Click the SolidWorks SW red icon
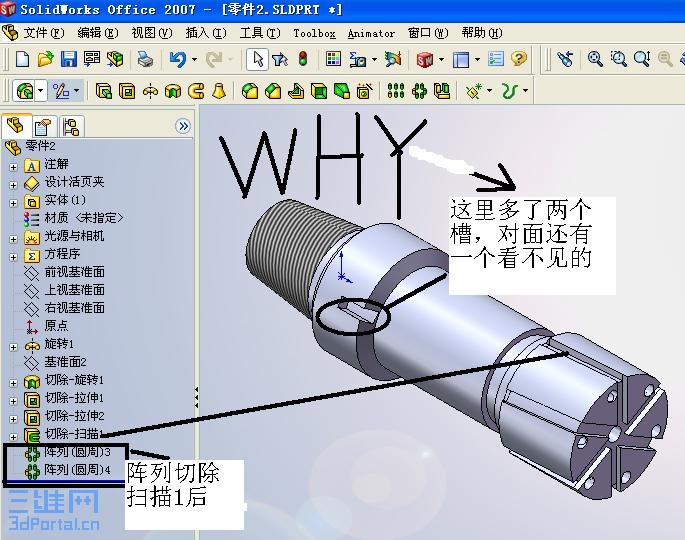Viewport: 685px width, 540px height. coord(425,59)
